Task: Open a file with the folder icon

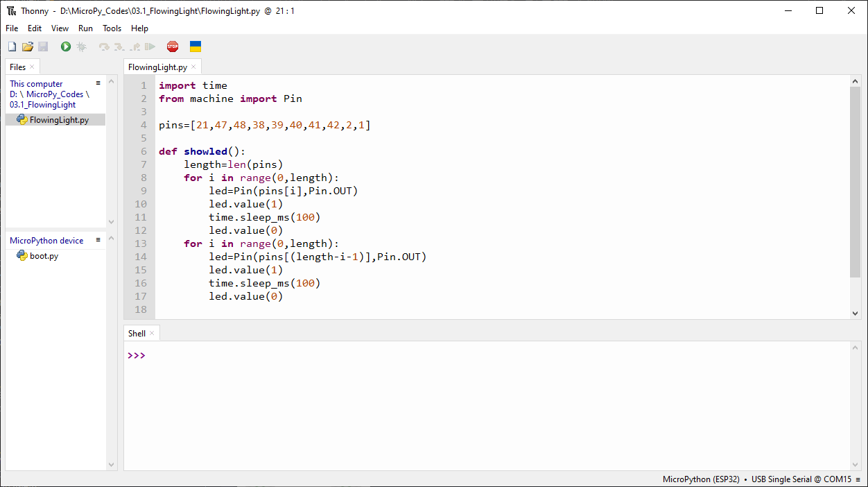Action: coord(28,46)
